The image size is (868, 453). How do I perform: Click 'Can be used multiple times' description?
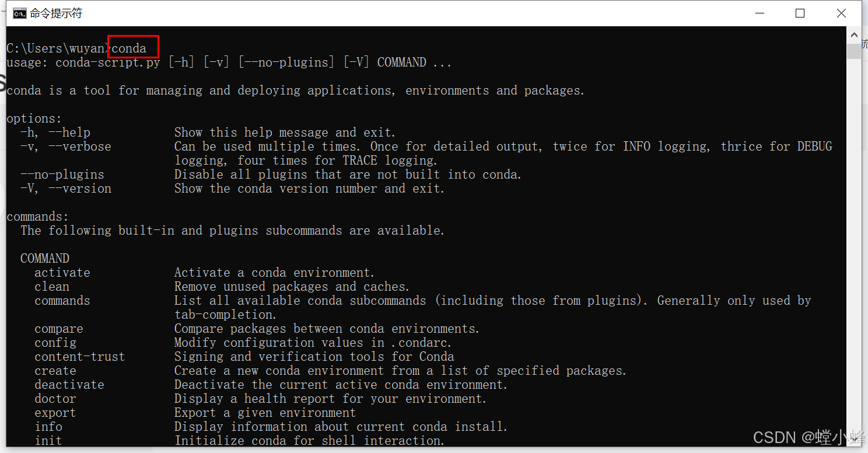tap(503, 153)
